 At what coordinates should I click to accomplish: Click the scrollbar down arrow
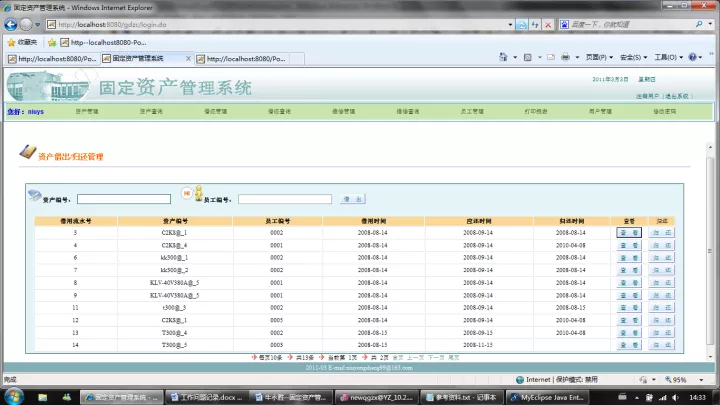point(710,357)
